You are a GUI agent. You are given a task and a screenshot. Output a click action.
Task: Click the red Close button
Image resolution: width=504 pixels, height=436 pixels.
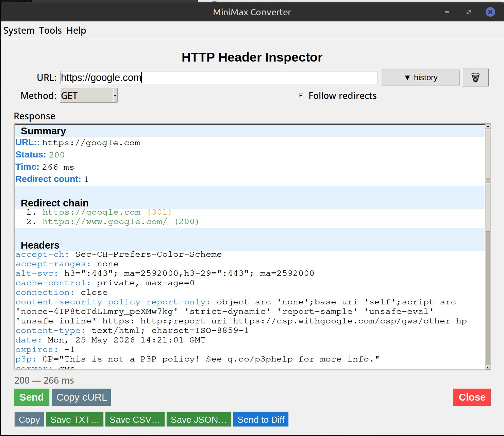click(x=472, y=397)
